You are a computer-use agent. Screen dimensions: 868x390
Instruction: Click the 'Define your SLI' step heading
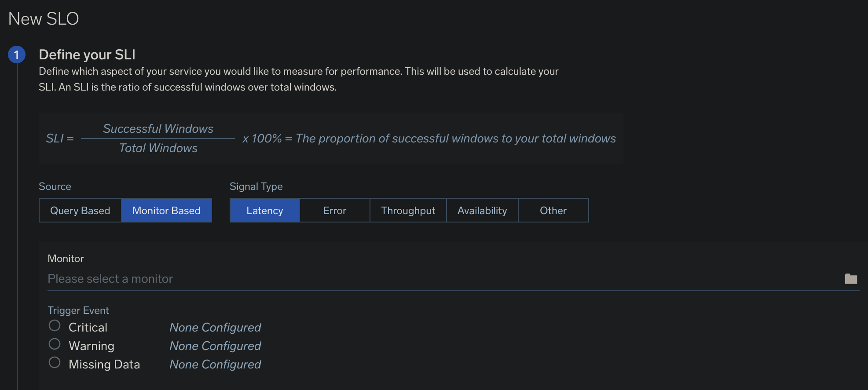[x=87, y=55]
